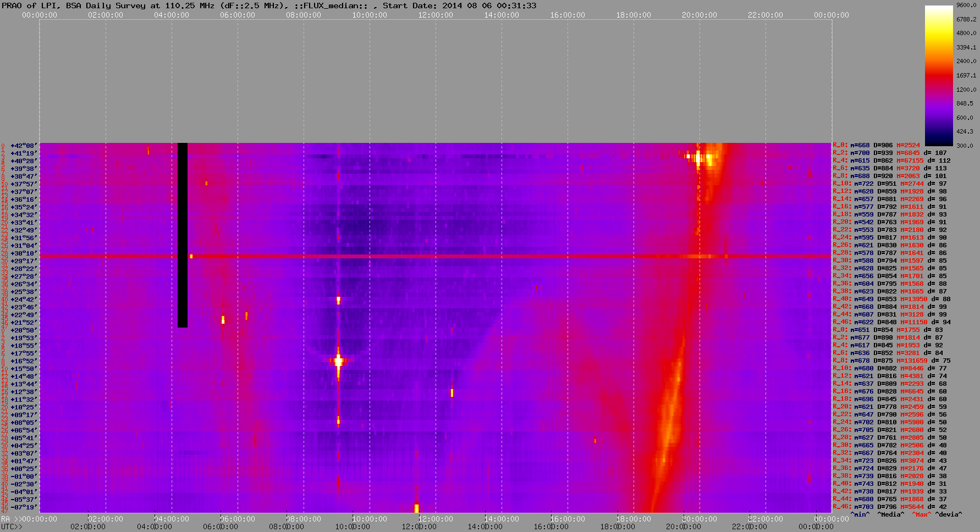Click the red '^Max^' column legend
Viewport: 980px width, 532px height.
(x=921, y=514)
